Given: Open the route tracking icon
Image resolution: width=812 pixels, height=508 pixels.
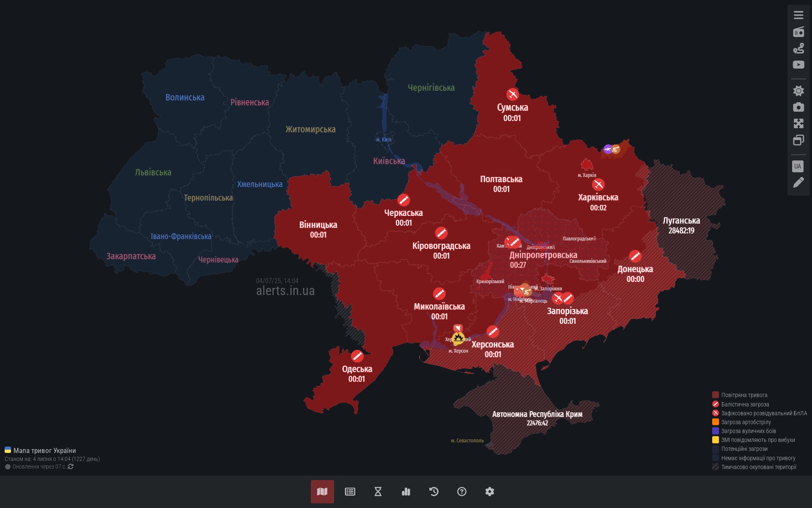Looking at the screenshot, I should click(x=798, y=48).
